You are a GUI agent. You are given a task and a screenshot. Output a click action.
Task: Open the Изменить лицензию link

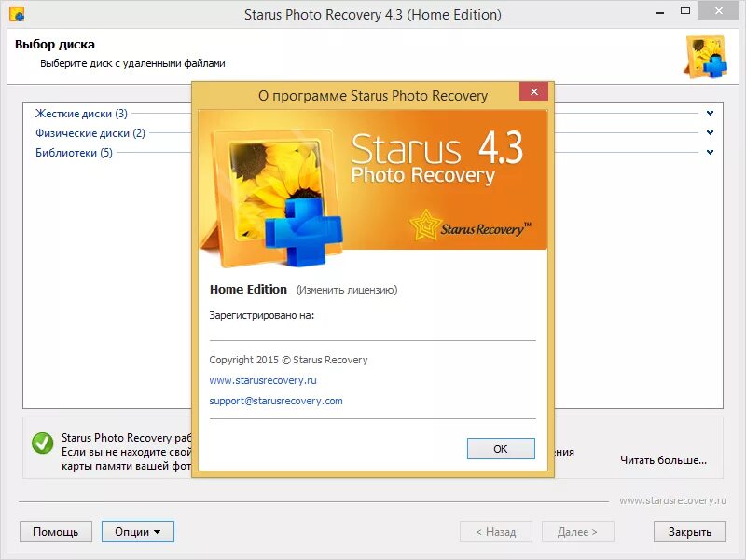[x=347, y=290]
